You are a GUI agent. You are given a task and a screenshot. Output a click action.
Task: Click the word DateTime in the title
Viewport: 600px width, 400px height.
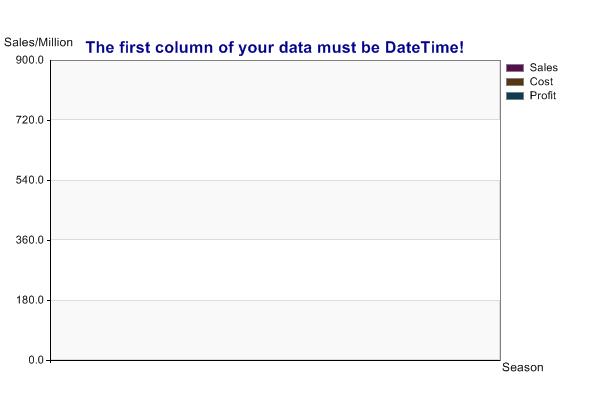[424, 47]
